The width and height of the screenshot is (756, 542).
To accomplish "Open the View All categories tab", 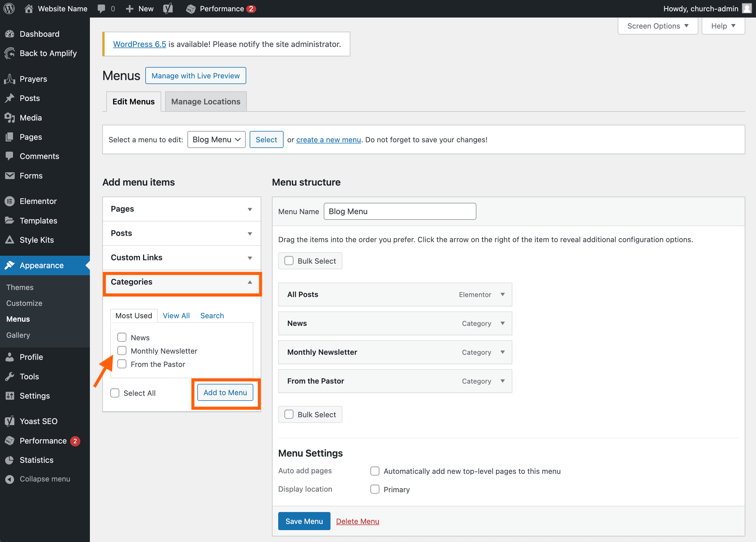I will (176, 315).
